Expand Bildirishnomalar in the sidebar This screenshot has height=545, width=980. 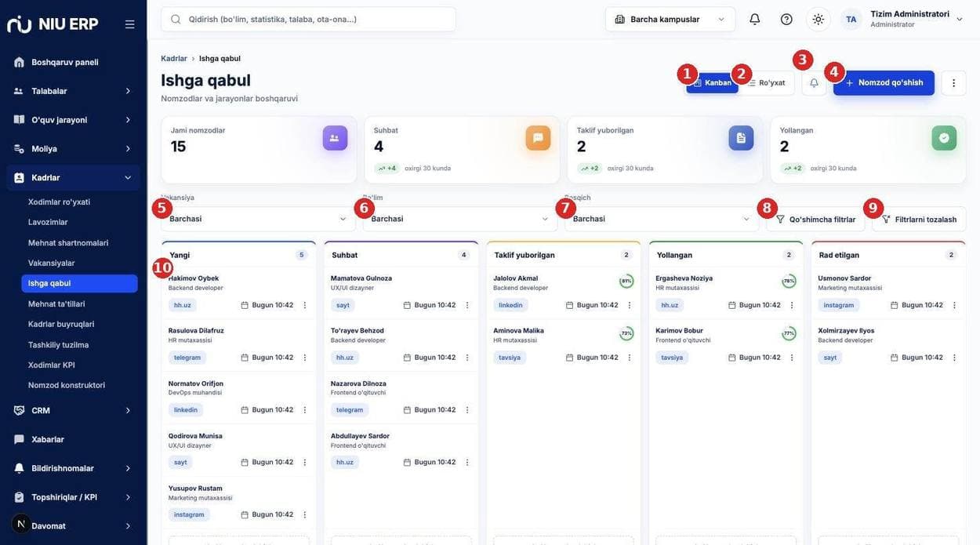[x=74, y=468]
